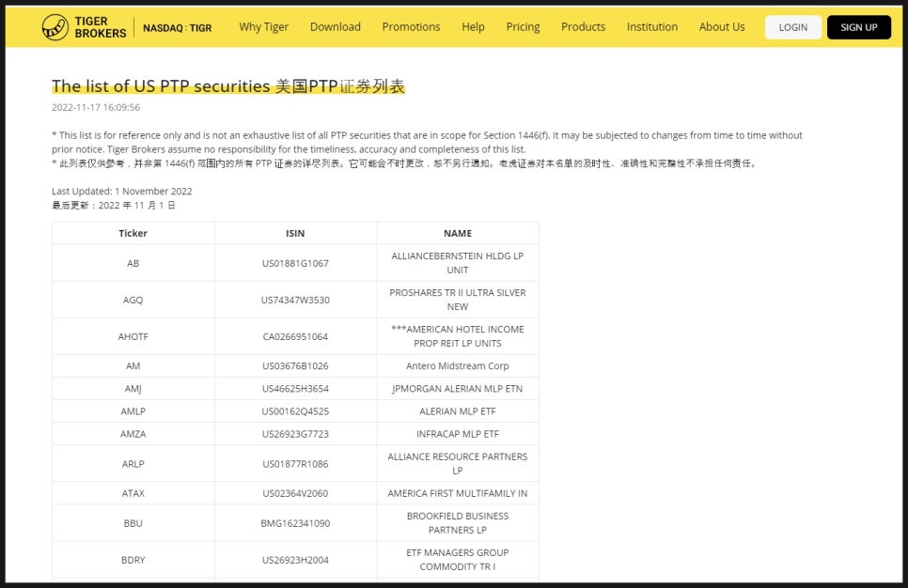
Task: Select AMERICA FIRST MULTIFAMILY IN cell
Action: tap(458, 493)
